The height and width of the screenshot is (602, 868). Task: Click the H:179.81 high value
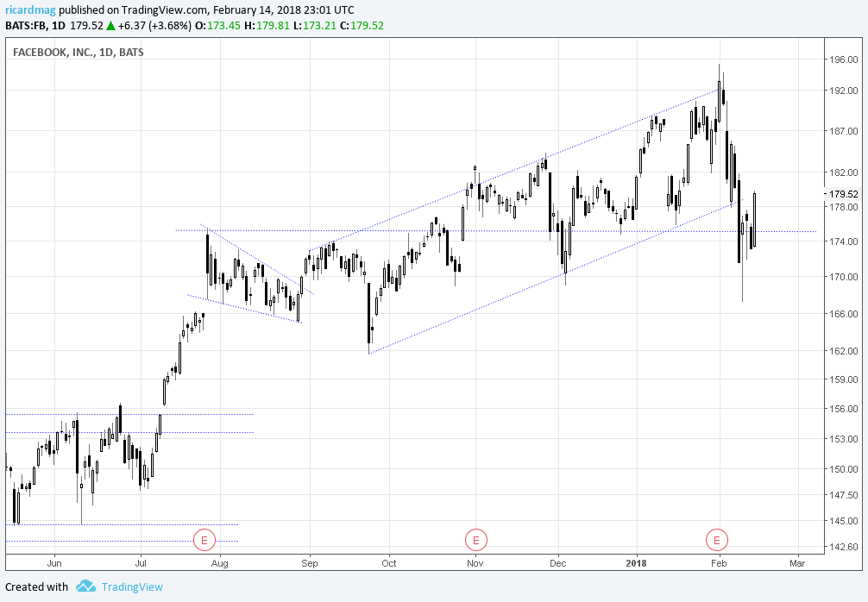click(267, 26)
